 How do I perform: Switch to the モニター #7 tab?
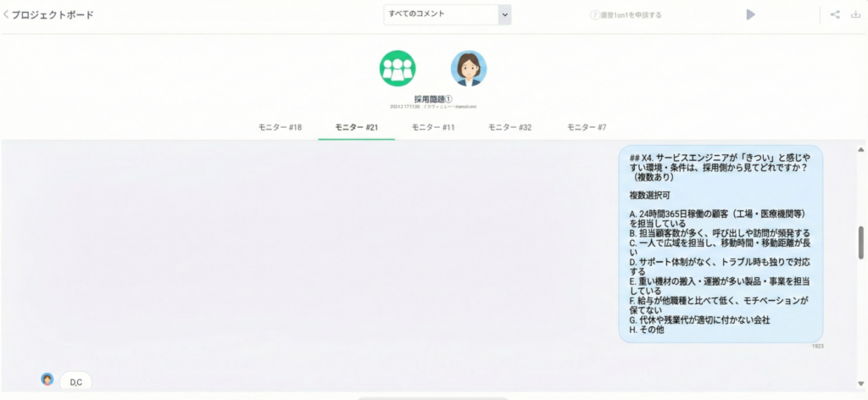(587, 127)
